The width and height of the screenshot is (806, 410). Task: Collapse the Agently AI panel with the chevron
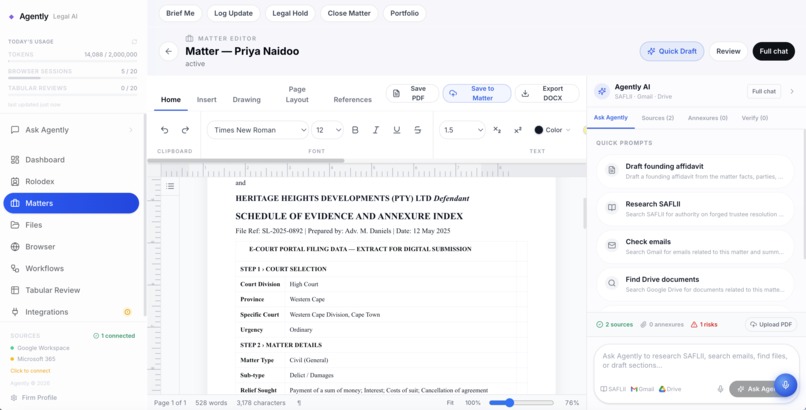[792, 91]
